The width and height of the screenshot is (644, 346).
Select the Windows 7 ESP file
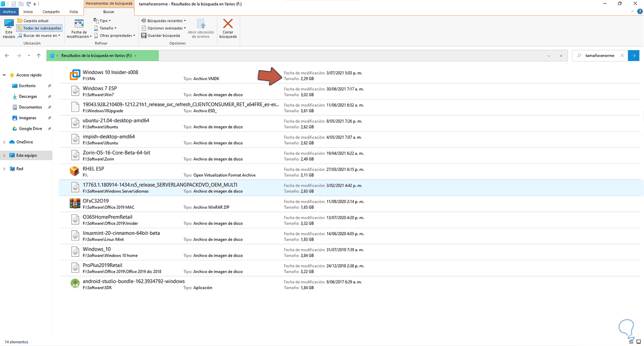[x=350, y=91]
